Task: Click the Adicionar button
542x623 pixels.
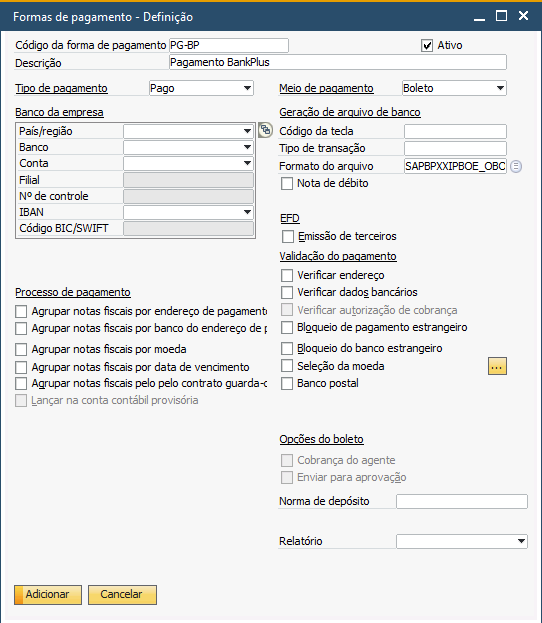Action: (48, 594)
